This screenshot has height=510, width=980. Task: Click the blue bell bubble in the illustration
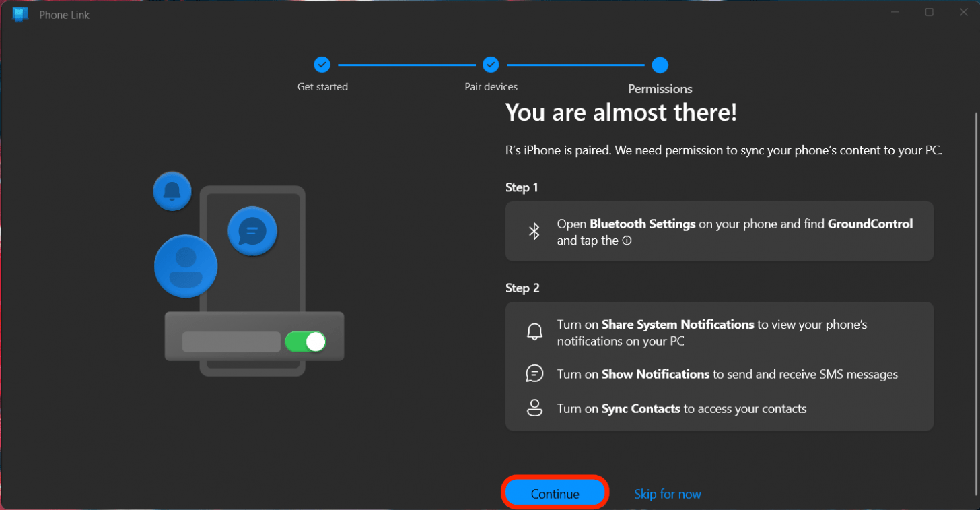click(172, 191)
